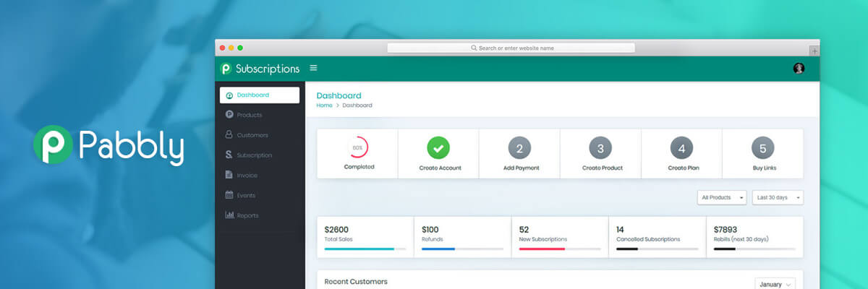
Task: Select the Create Account step label
Action: [x=438, y=168]
